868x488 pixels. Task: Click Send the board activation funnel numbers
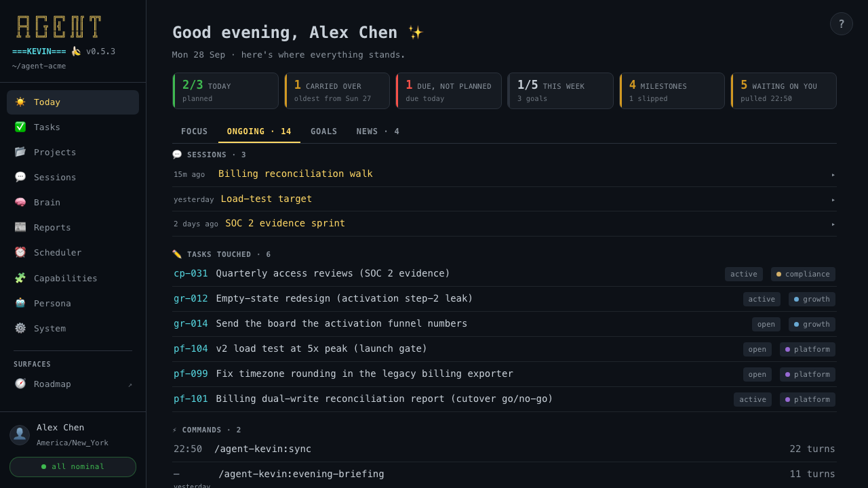[x=342, y=323]
